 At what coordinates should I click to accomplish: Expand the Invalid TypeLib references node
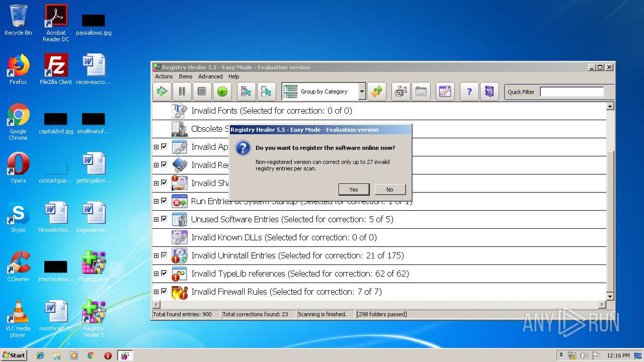pyautogui.click(x=156, y=274)
